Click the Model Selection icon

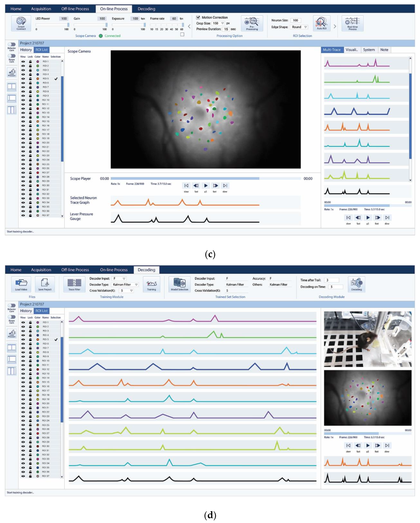click(x=179, y=284)
